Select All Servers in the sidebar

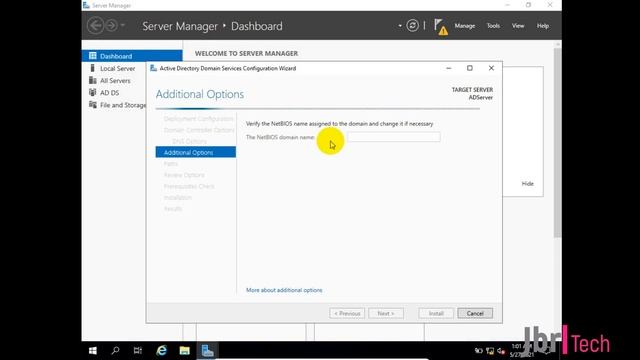tap(114, 81)
